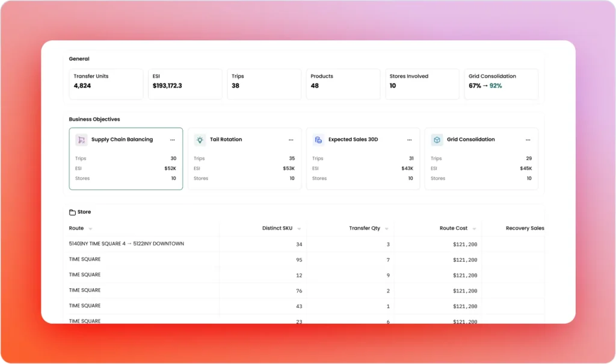Click the Tail Rotation lightbulb icon

click(x=200, y=140)
